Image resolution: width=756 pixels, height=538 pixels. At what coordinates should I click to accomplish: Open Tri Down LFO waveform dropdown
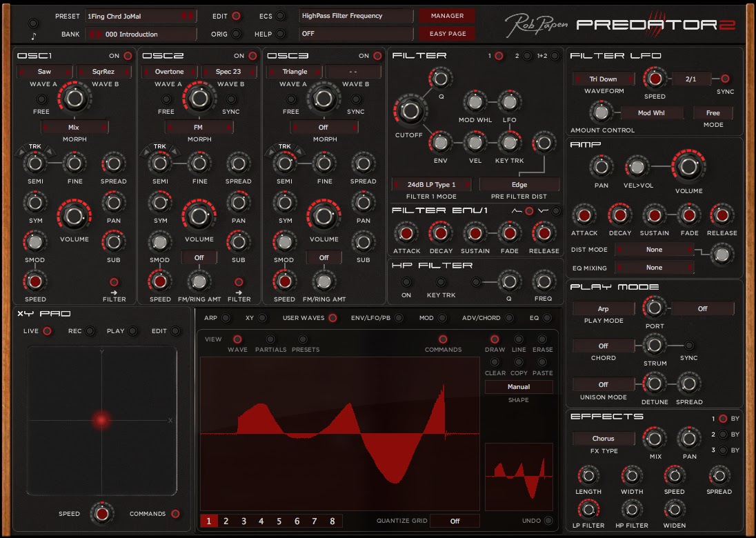click(603, 79)
